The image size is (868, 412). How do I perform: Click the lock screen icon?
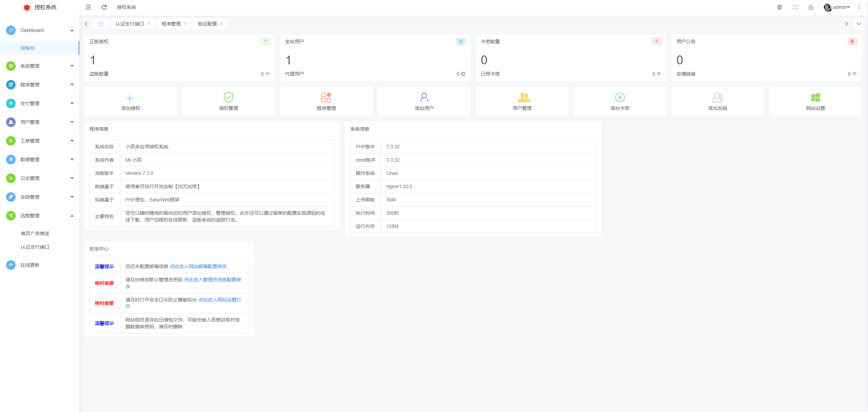click(811, 7)
